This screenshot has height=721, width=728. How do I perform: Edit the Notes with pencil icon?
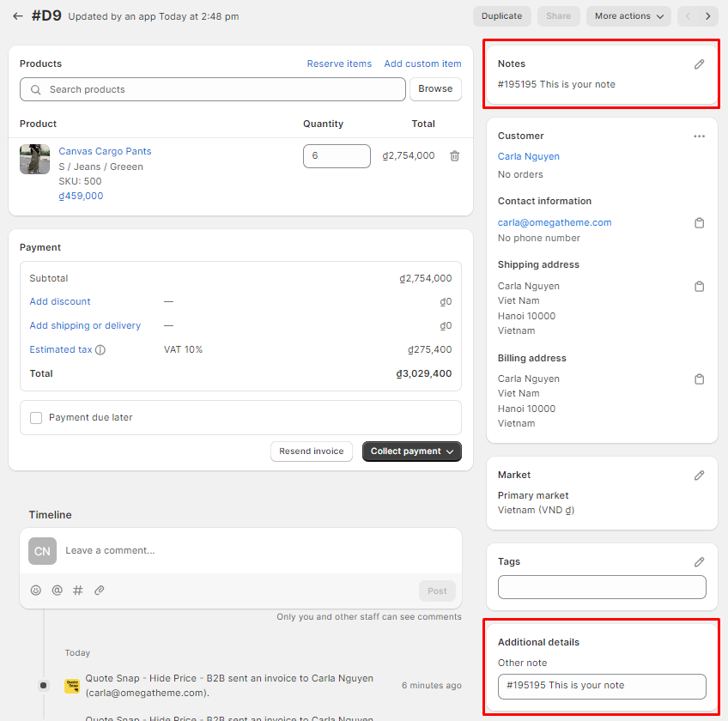[x=699, y=64]
